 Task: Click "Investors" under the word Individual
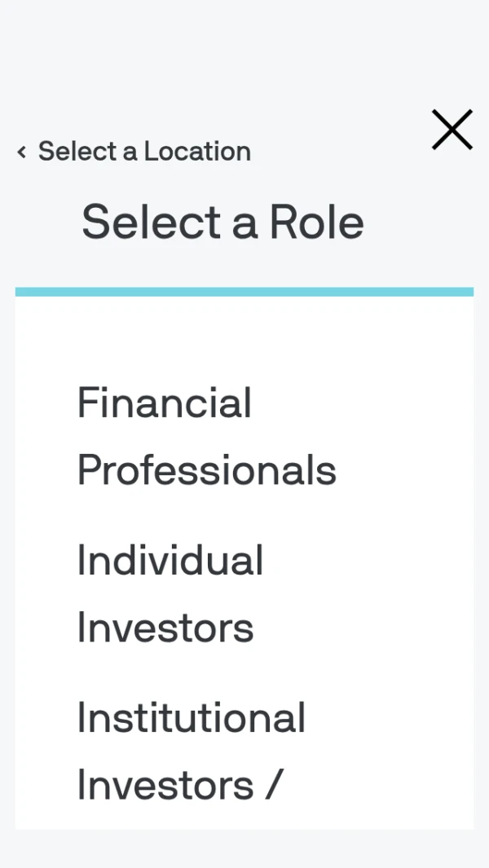165,628
